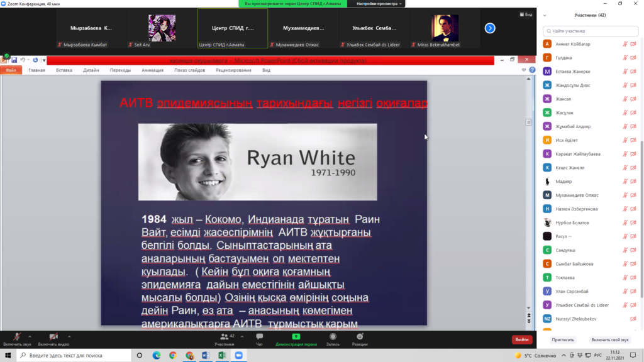The image size is (644, 362).
Task: Open Google Chrome from the Windows taskbar
Action: coord(172,355)
